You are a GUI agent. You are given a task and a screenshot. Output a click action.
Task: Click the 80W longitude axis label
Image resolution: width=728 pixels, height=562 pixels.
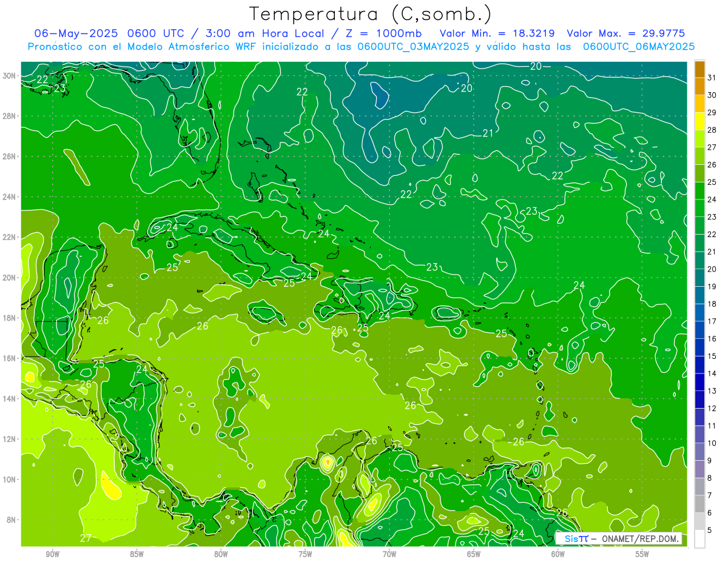pyautogui.click(x=221, y=554)
